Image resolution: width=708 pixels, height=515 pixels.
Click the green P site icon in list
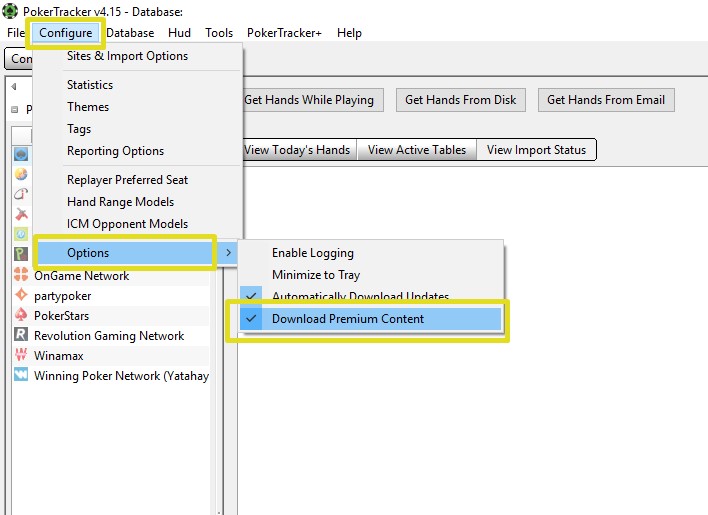(21, 254)
